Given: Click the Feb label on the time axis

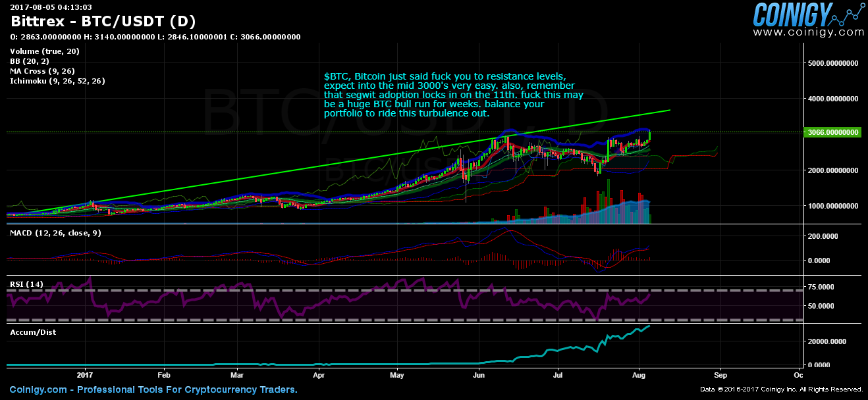Looking at the screenshot, I should coord(164,374).
